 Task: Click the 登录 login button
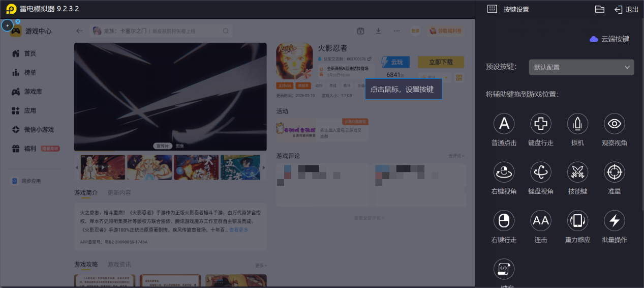(x=415, y=31)
